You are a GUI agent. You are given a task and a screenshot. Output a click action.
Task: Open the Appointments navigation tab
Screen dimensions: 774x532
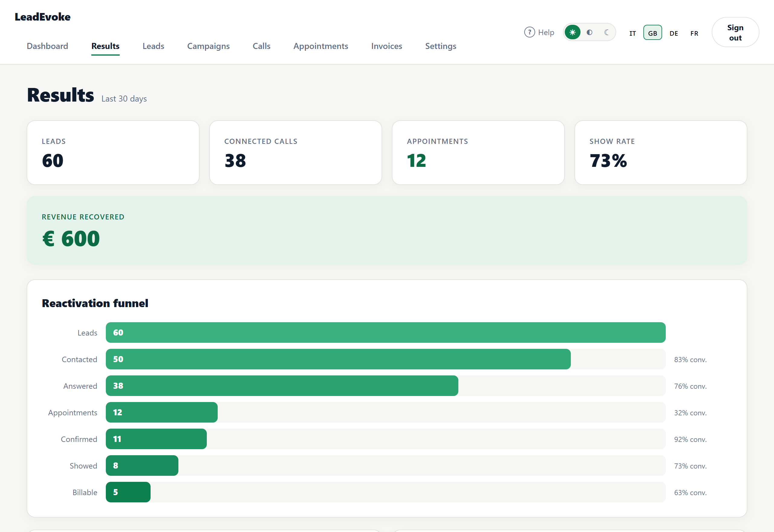(321, 46)
